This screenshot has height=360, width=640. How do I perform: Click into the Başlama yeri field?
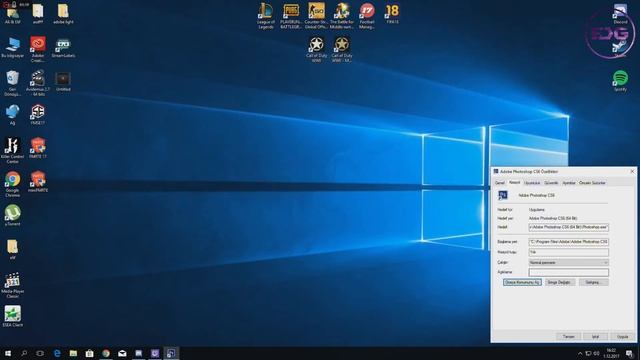pos(569,242)
